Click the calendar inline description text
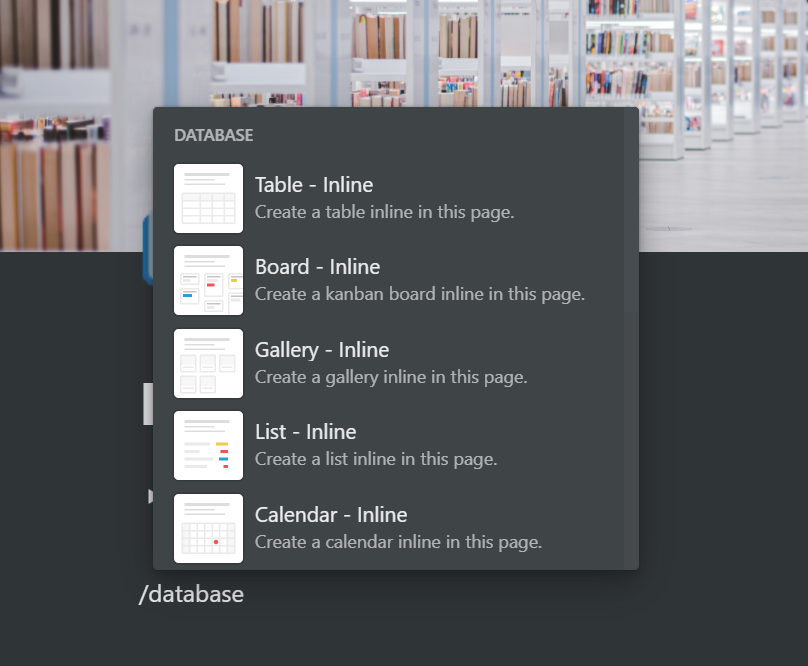The image size is (808, 666). [x=398, y=542]
